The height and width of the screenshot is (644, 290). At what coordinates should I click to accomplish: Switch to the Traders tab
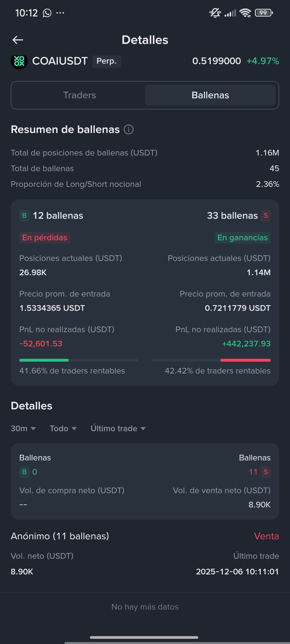pyautogui.click(x=79, y=95)
